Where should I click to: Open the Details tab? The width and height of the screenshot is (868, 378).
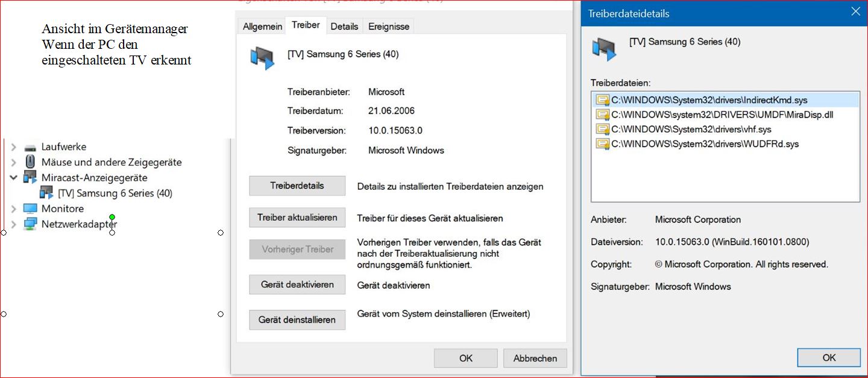click(344, 27)
